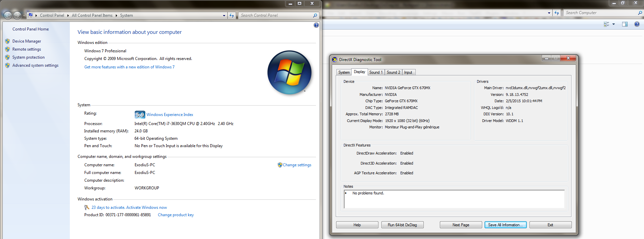This screenshot has height=239, width=644.
Task: Open the address bar history dropdown in Control Panel
Action: pyautogui.click(x=224, y=15)
